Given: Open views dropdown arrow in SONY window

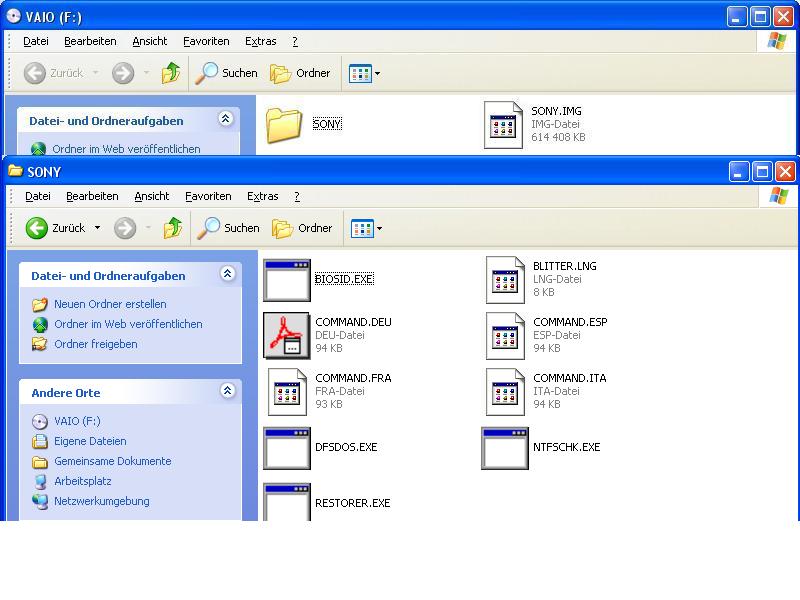Looking at the screenshot, I should pos(379,229).
